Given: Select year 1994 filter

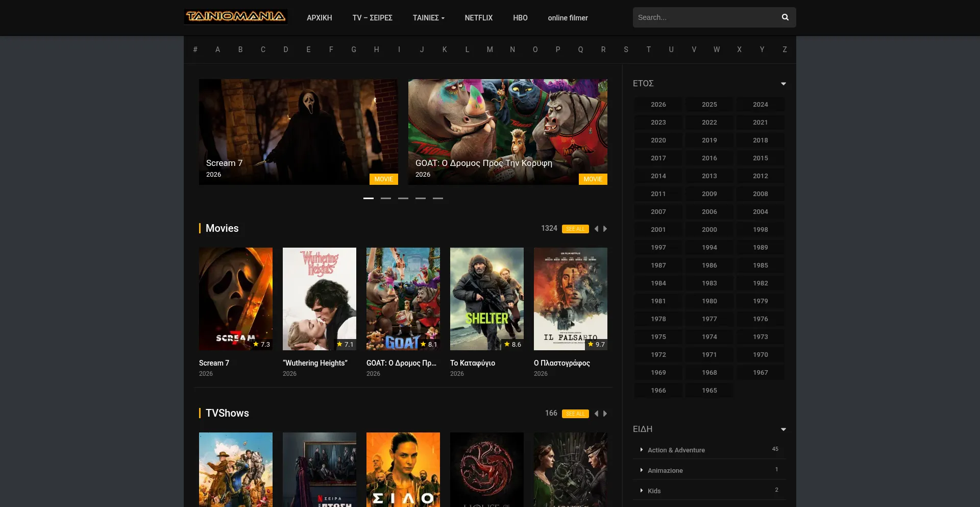Looking at the screenshot, I should [709, 247].
